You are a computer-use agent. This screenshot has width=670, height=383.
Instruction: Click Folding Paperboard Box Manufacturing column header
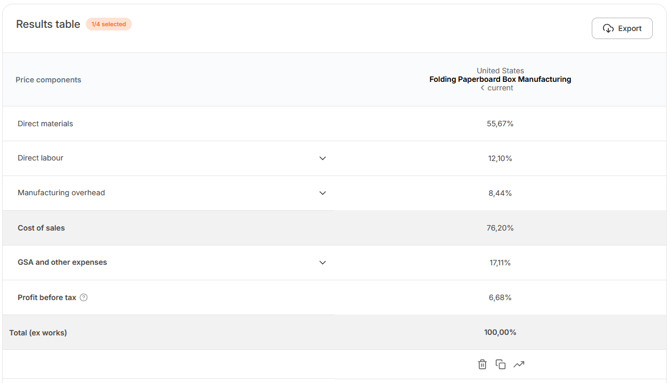coord(500,80)
